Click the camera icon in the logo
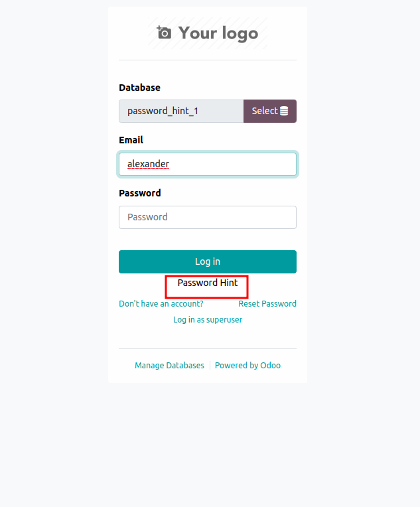Screen dimensions: 420x507 click(x=164, y=33)
